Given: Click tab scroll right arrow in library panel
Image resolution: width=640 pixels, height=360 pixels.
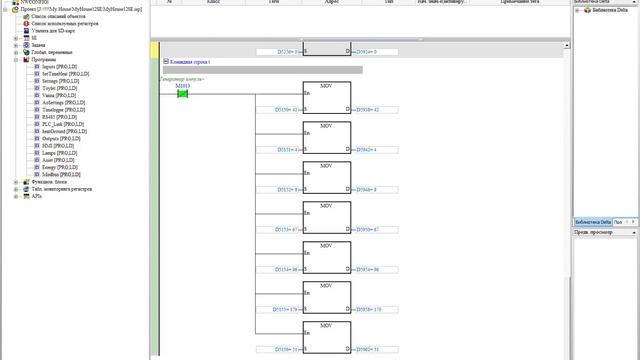Looking at the screenshot, I should (x=633, y=222).
